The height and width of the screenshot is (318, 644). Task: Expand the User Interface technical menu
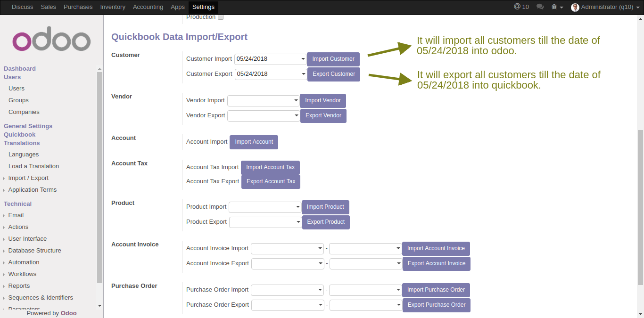(x=27, y=239)
